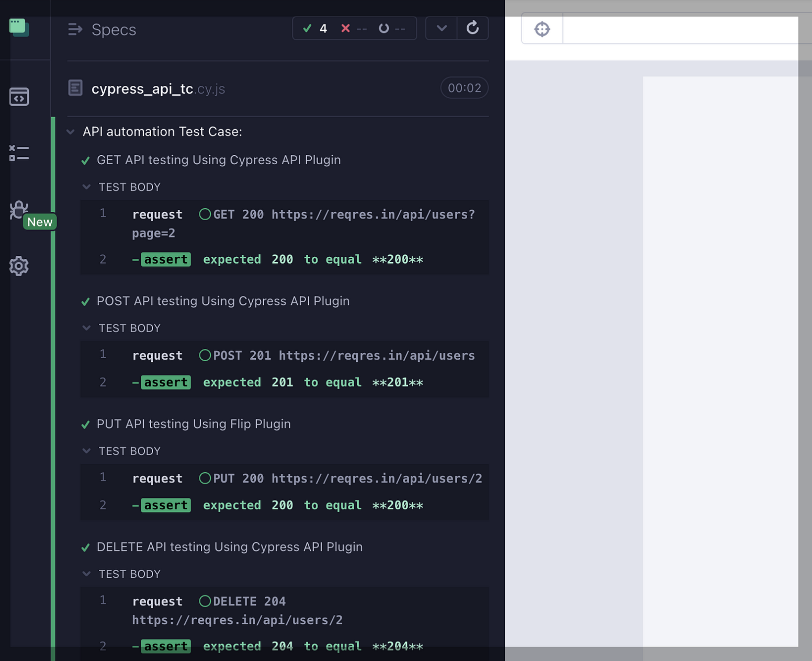Select GET API testing Using Cypress test

[219, 160]
